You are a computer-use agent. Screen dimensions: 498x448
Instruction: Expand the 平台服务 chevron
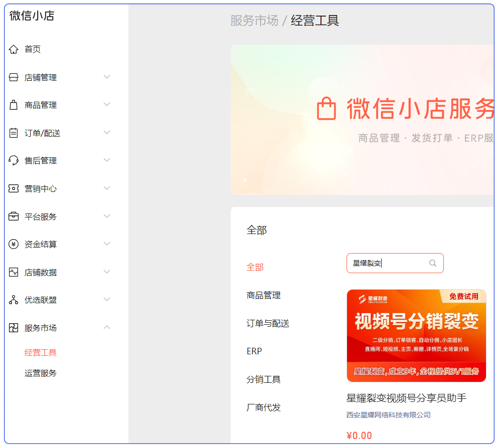click(107, 216)
